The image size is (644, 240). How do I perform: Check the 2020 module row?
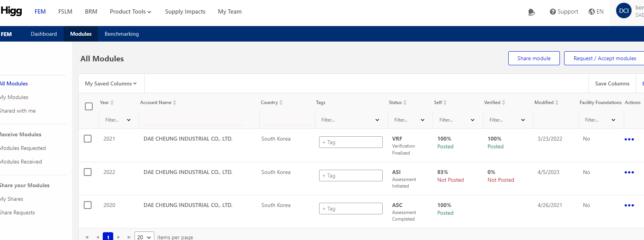tap(88, 205)
